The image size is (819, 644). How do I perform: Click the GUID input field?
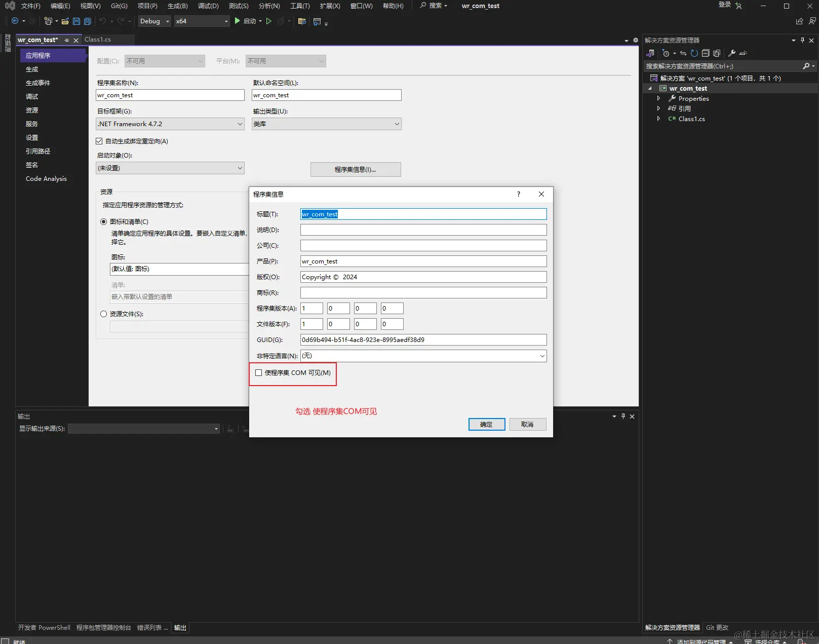(x=423, y=339)
